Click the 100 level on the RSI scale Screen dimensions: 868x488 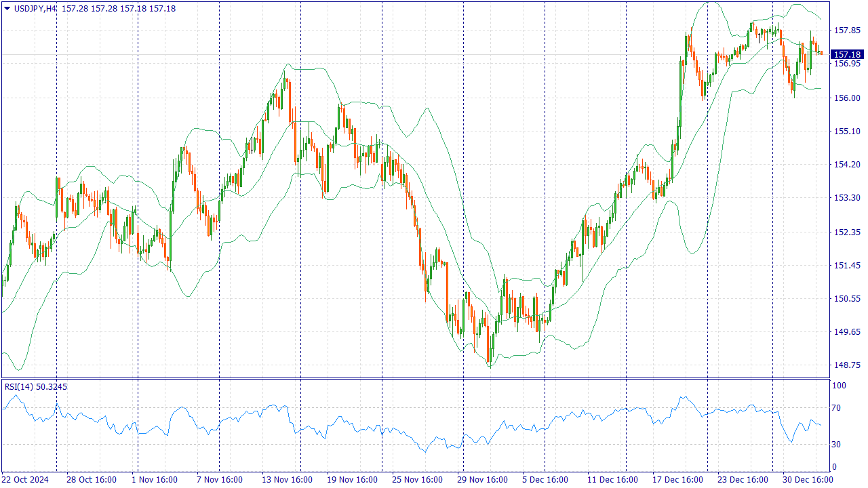[x=840, y=386]
